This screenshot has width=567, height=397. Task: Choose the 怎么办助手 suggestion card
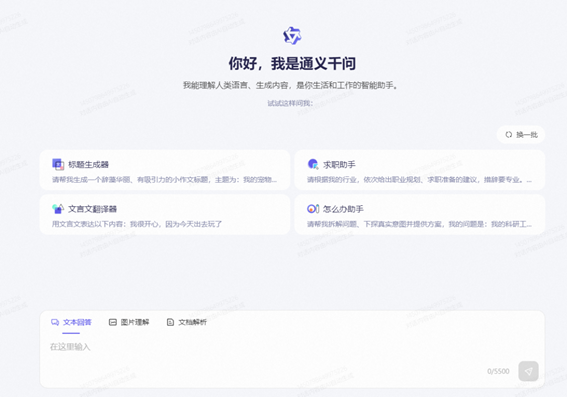(x=420, y=215)
